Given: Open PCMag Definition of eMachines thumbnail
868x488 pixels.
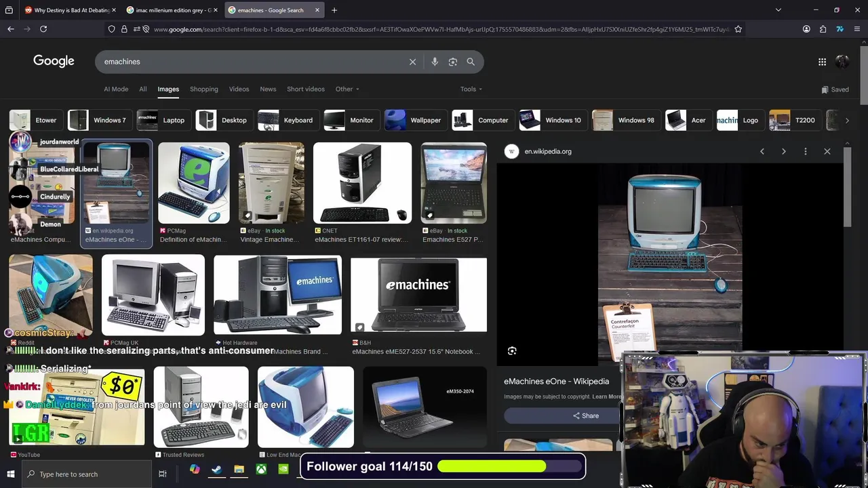Looking at the screenshot, I should [x=194, y=183].
